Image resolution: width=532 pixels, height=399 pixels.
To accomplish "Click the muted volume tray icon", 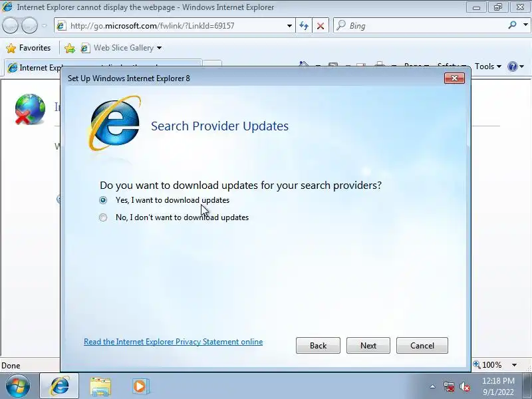I will pos(465,386).
